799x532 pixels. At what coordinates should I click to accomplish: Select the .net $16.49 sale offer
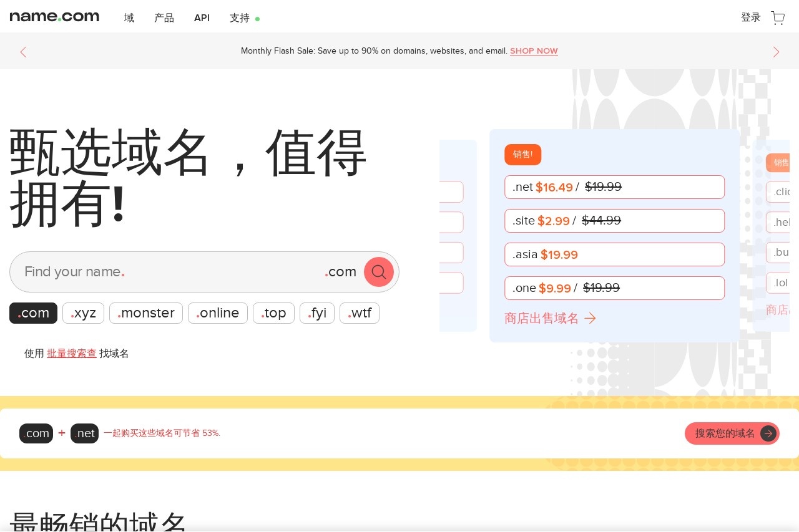[614, 187]
